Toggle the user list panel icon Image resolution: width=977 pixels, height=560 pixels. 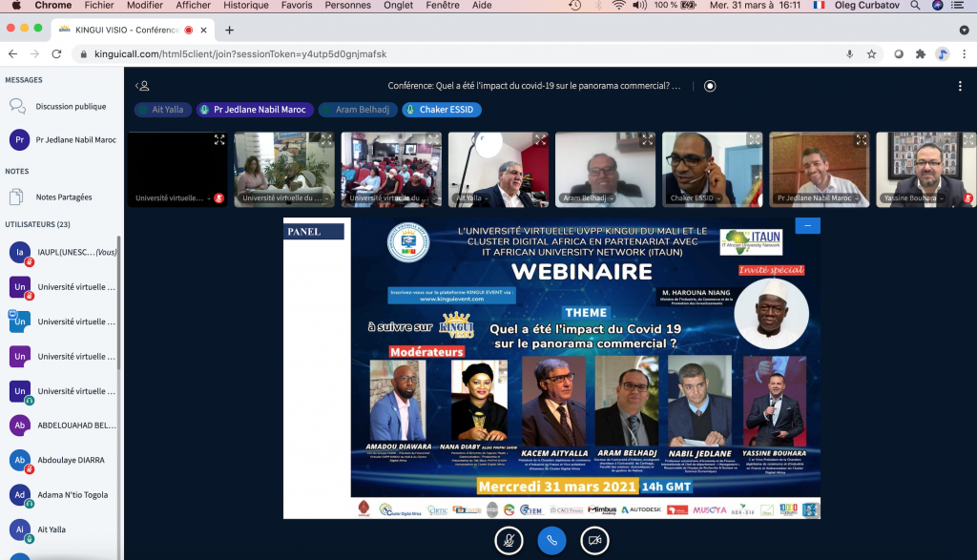(x=142, y=86)
